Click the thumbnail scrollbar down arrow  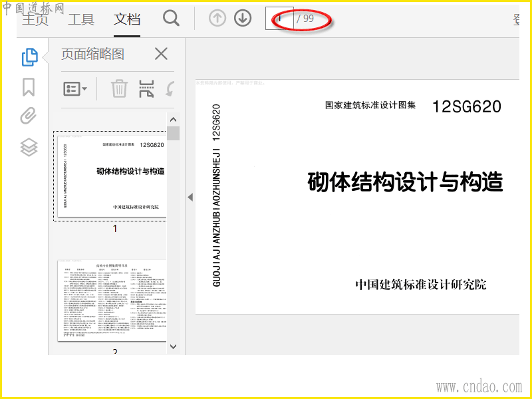click(x=173, y=346)
